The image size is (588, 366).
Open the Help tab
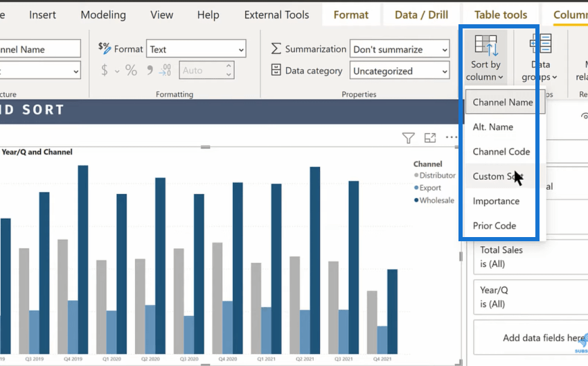(x=208, y=15)
